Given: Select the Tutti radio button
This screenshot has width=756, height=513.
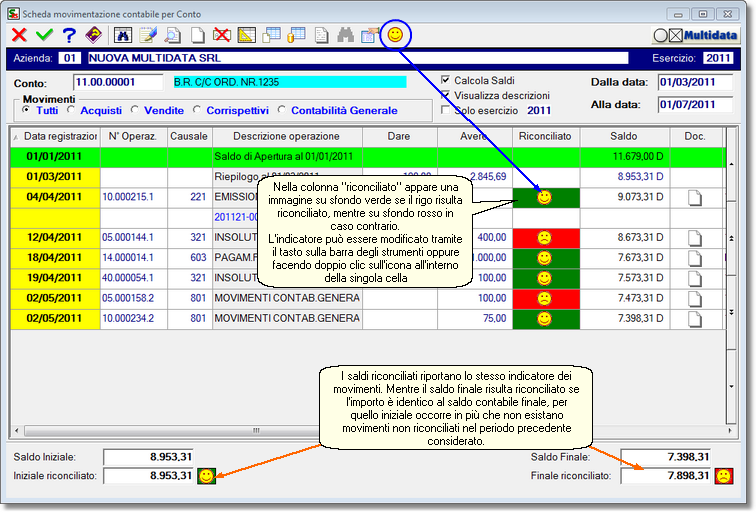Looking at the screenshot, I should (x=26, y=110).
